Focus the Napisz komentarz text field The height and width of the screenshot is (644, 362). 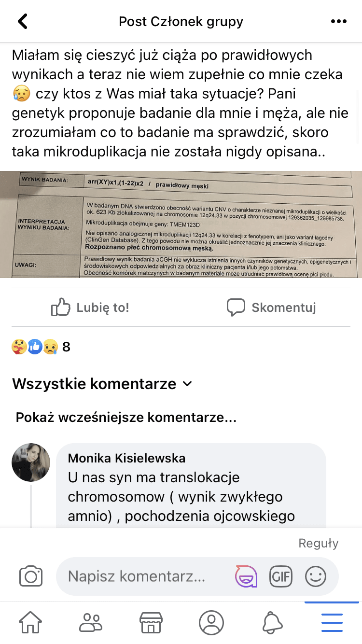[145, 576]
